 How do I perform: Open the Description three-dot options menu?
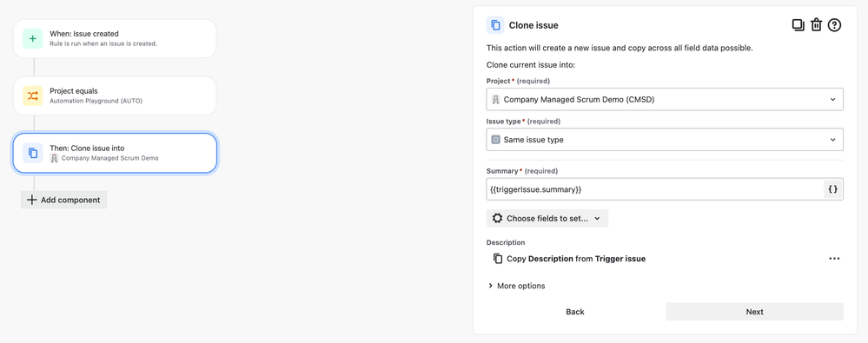point(834,259)
